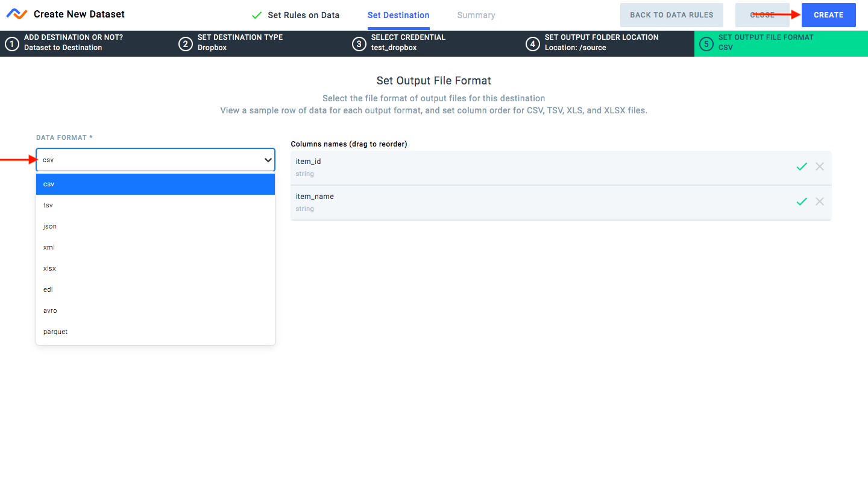
Task: Click step 3 circle number icon
Action: click(x=359, y=44)
